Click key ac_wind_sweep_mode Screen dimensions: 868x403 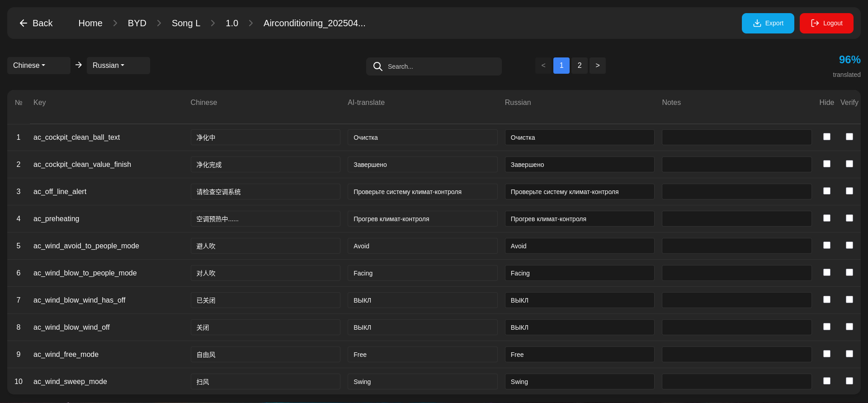[70, 381]
